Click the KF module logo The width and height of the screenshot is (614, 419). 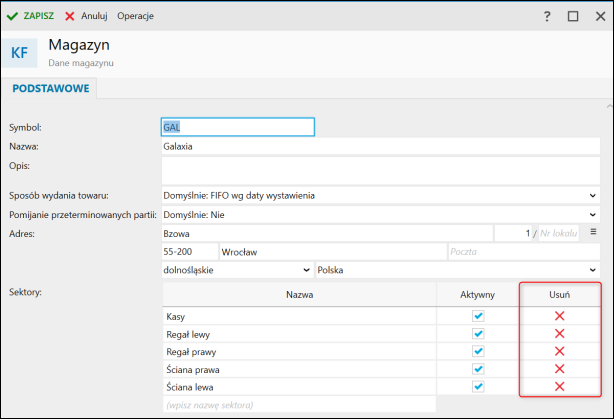19,54
